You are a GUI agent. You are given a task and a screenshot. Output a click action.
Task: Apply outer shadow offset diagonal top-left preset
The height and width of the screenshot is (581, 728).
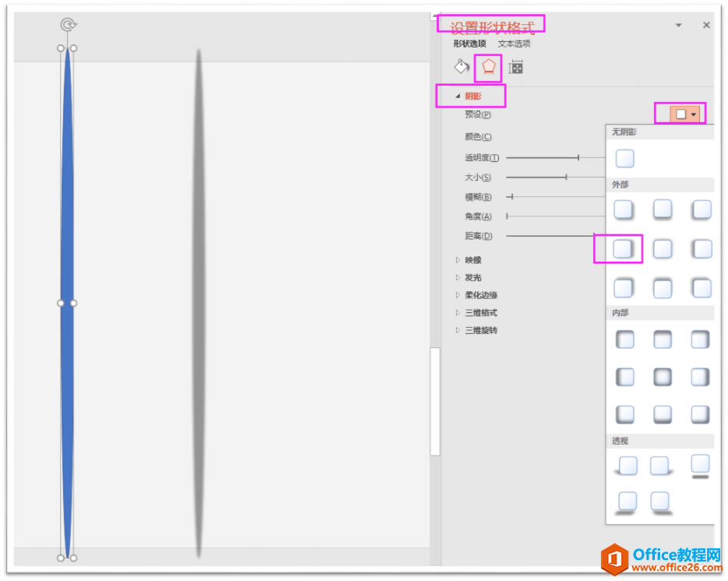pyautogui.click(x=701, y=287)
